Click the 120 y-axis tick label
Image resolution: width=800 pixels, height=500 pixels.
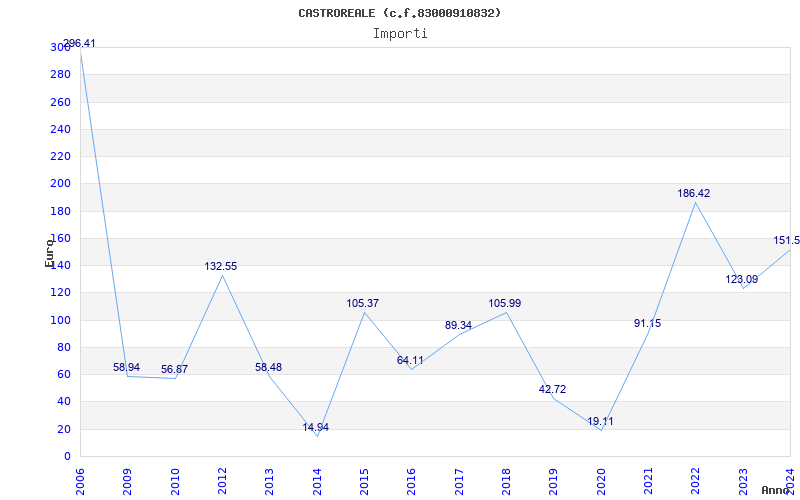click(x=61, y=293)
